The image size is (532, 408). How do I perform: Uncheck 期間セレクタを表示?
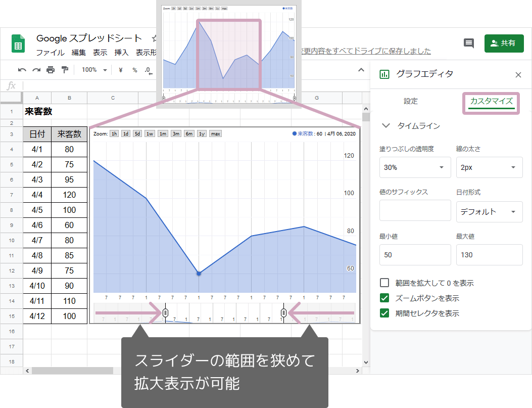384,313
